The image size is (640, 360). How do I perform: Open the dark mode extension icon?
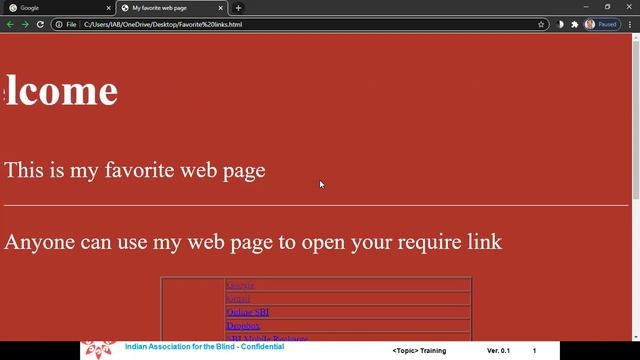click(560, 24)
